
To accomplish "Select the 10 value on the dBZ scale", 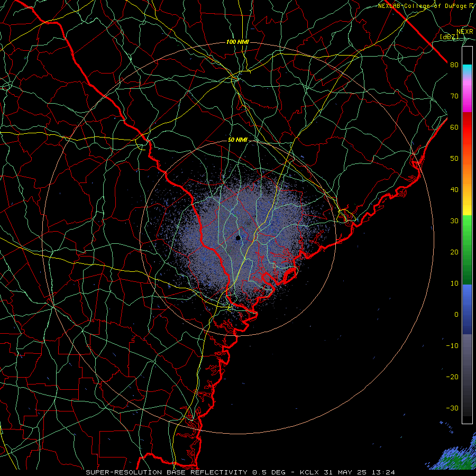I will tap(454, 283).
